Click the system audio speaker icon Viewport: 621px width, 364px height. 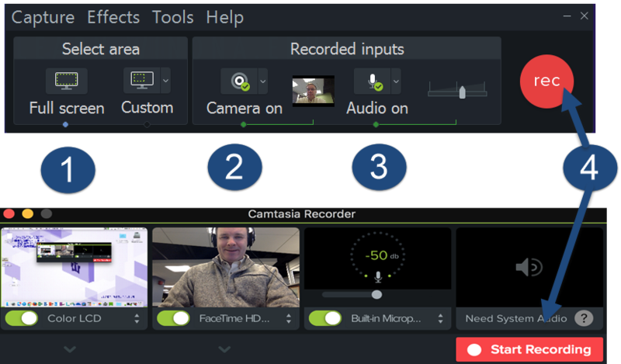click(x=529, y=267)
